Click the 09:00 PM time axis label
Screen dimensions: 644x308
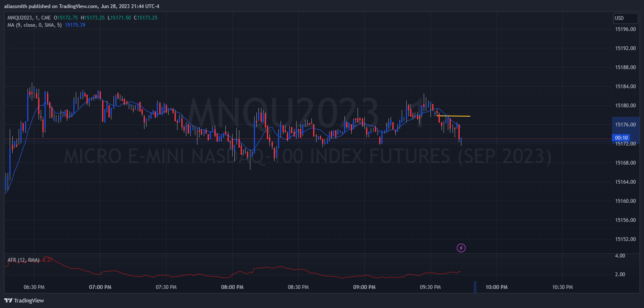[x=364, y=287]
